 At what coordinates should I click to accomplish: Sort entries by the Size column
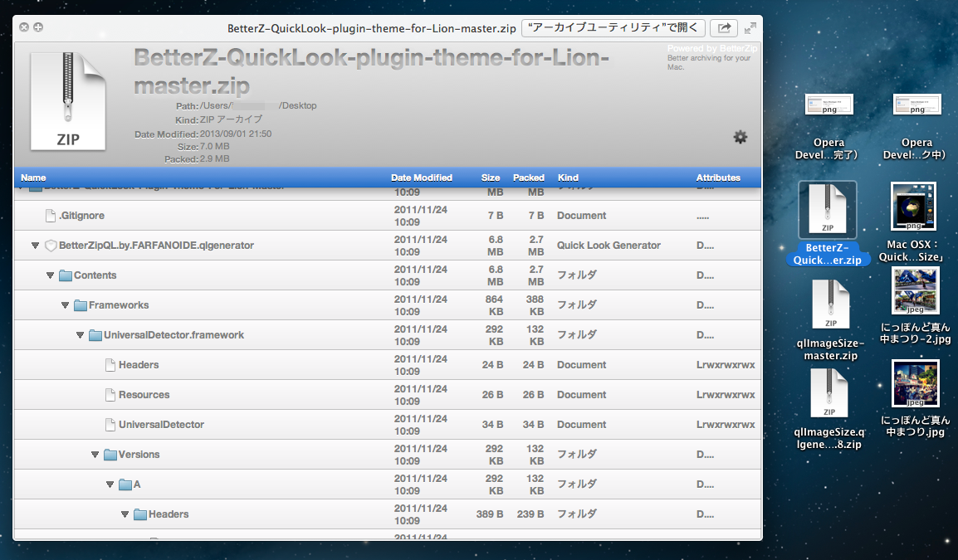coord(490,177)
